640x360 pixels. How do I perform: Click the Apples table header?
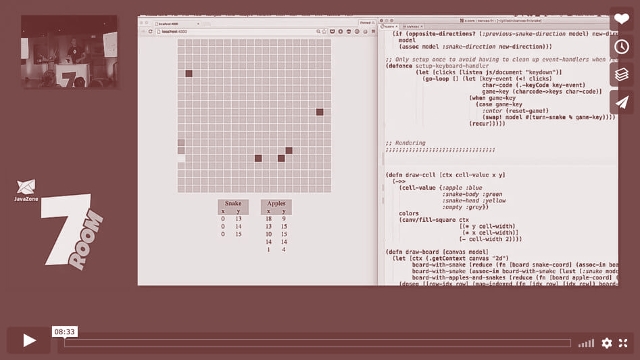point(276,203)
